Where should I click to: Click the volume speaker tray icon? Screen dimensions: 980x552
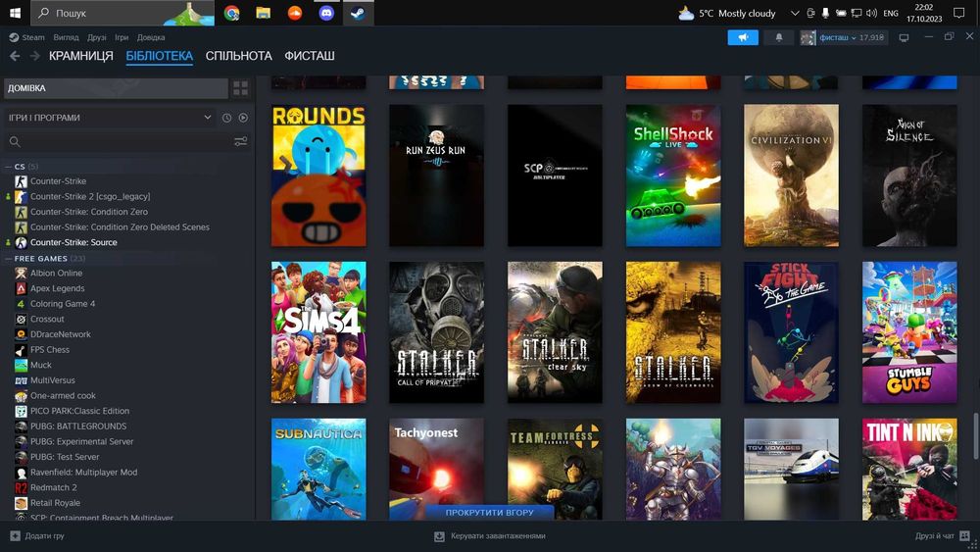(x=871, y=13)
